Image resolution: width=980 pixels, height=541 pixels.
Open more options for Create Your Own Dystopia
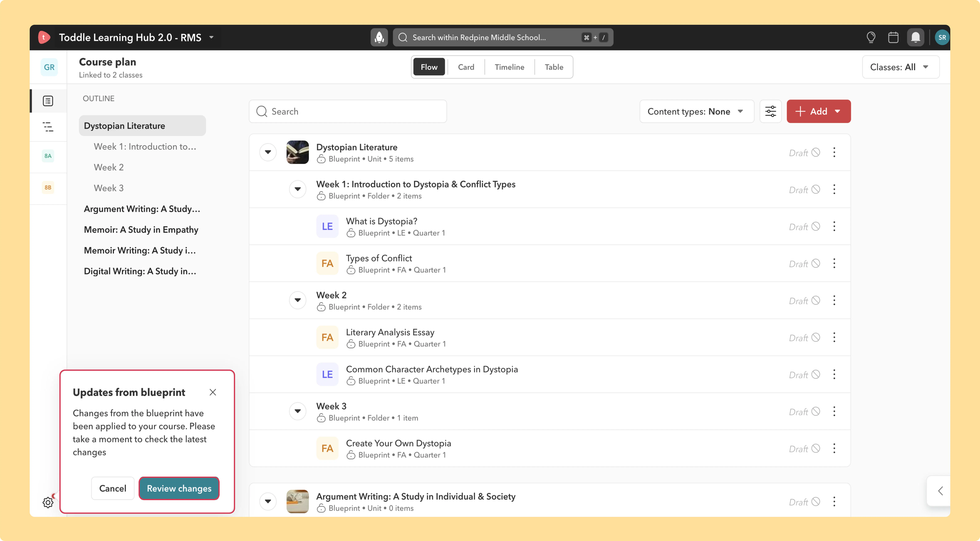point(834,448)
